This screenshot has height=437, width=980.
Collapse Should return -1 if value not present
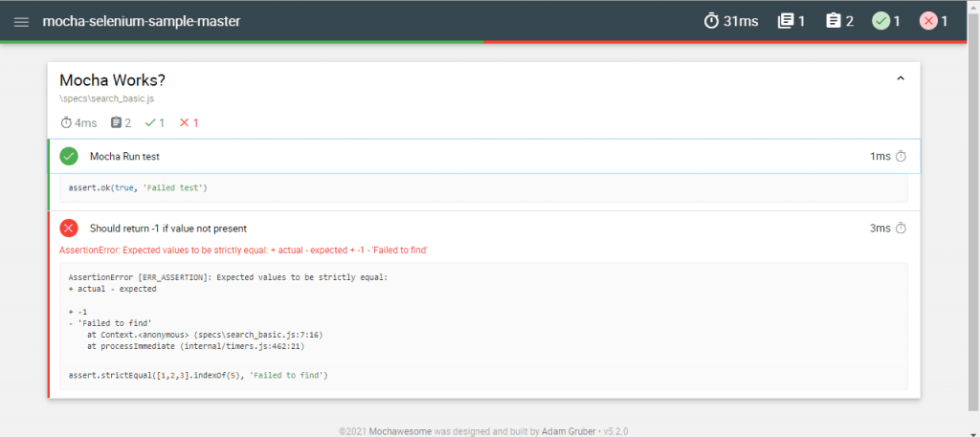click(483, 228)
